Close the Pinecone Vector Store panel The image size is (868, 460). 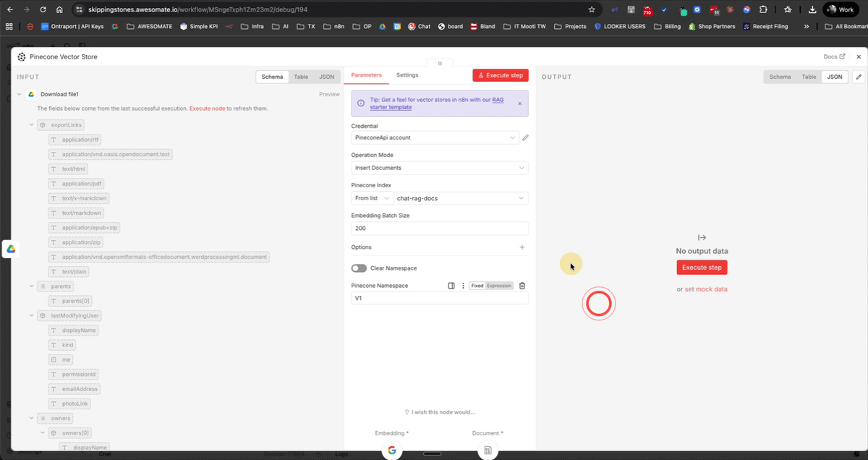tap(859, 56)
